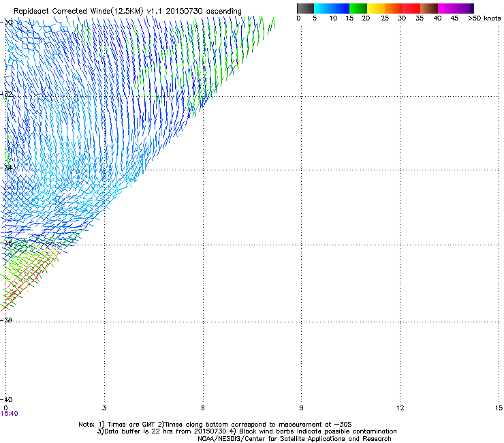Screen dimensions: 504x443
Task: Pick the red 30-35 knots legend segment
Action: [x=411, y=8]
